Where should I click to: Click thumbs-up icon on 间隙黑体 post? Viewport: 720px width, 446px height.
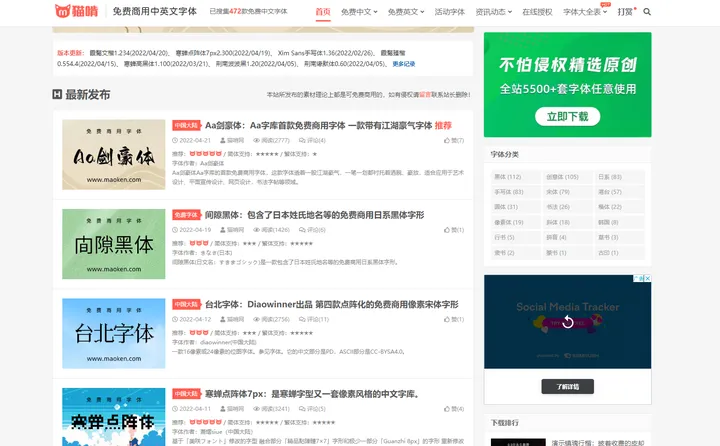447,230
